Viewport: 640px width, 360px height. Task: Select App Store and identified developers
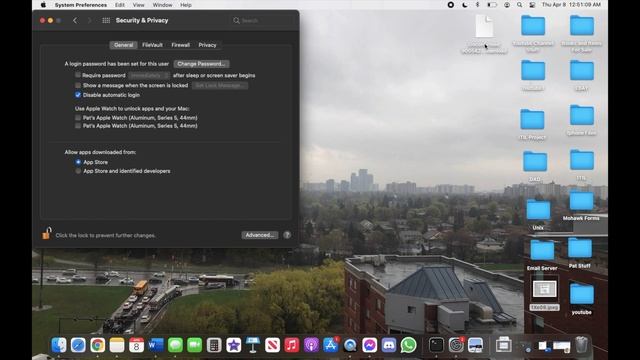pos(78,171)
